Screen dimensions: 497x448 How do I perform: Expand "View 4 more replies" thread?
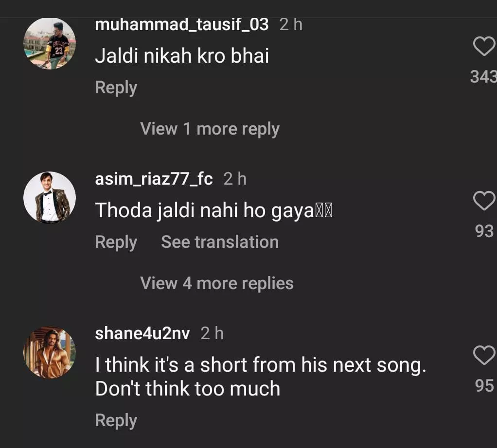(x=217, y=283)
